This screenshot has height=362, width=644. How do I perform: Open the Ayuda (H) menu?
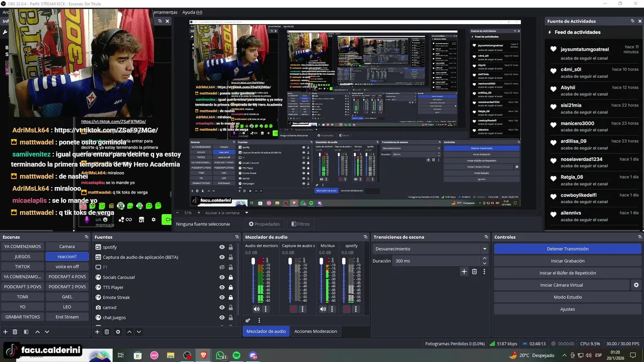tap(192, 12)
